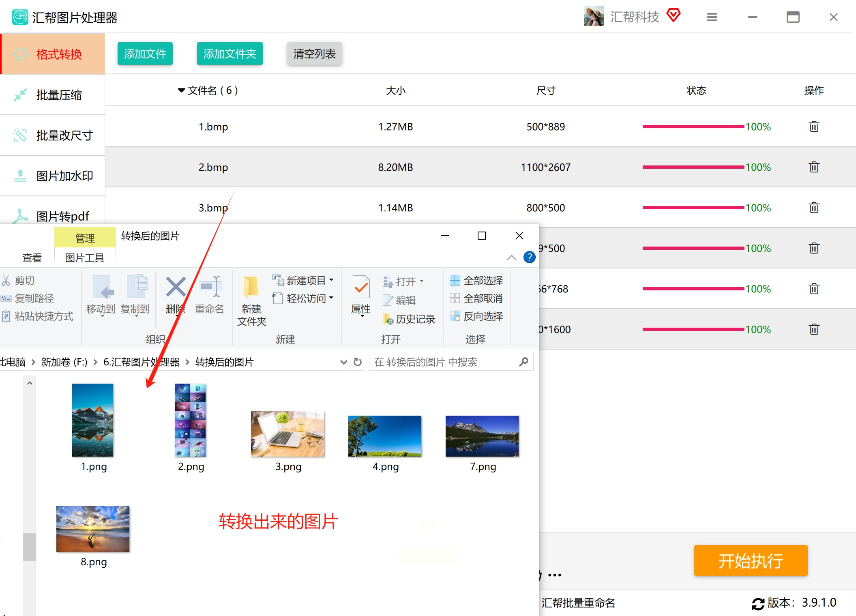Click the orange 开始执行 button
The image size is (856, 616).
coord(750,560)
